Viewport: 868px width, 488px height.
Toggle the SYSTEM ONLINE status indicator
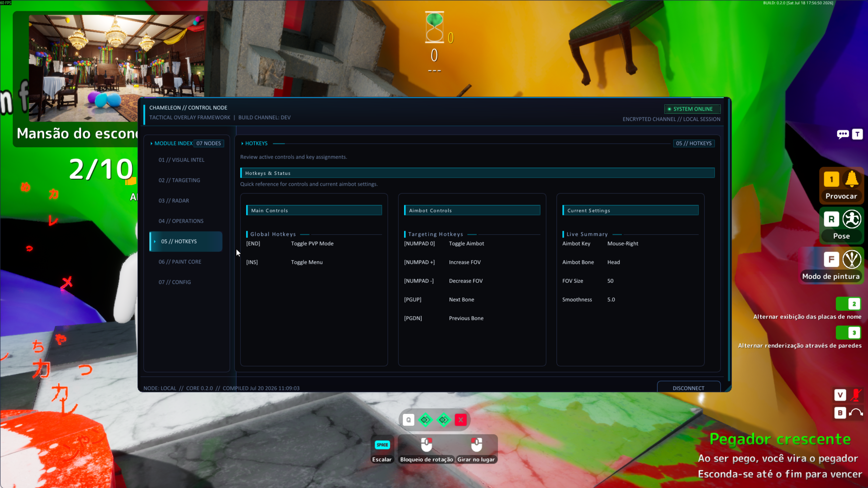click(x=692, y=109)
